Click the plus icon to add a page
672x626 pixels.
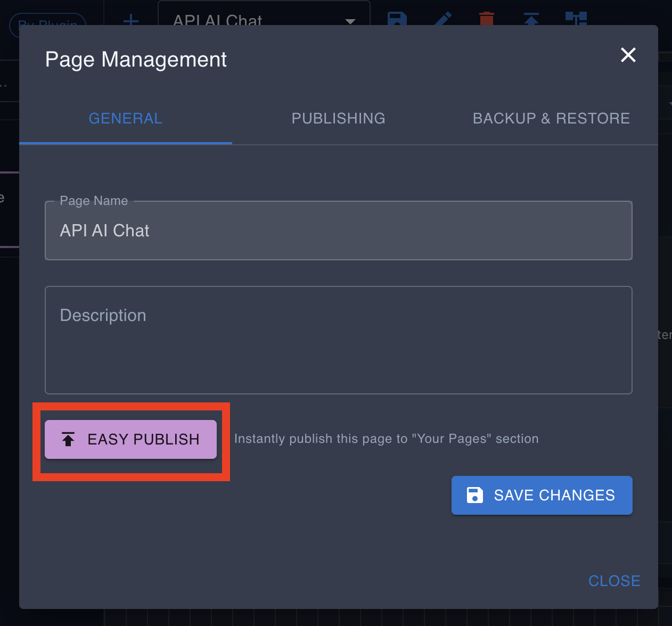131,21
